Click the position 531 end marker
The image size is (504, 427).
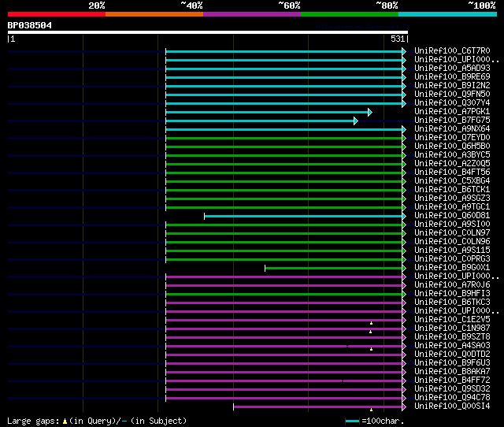pyautogui.click(x=399, y=39)
